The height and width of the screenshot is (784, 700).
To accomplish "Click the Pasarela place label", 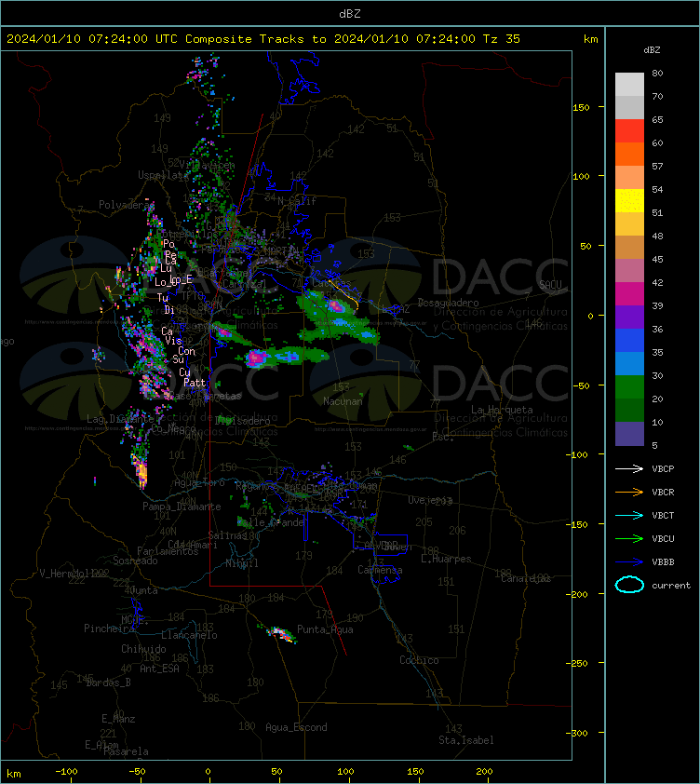I will pyautogui.click(x=126, y=751).
